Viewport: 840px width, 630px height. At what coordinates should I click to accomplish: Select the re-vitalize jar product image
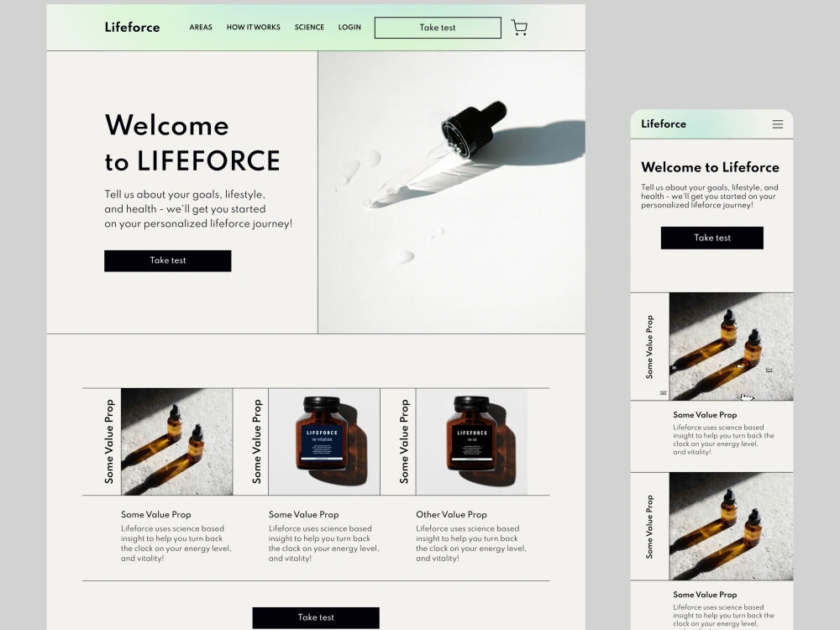pyautogui.click(x=324, y=442)
